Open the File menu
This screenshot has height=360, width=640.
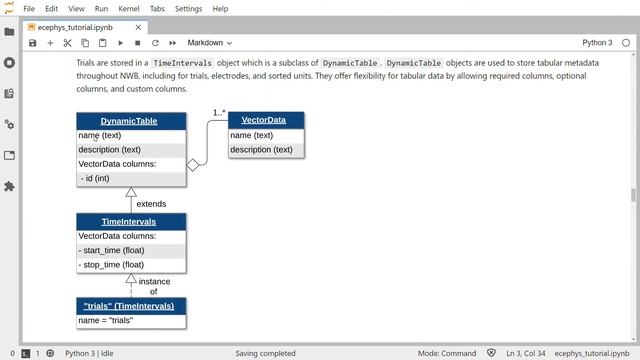pos(29,9)
